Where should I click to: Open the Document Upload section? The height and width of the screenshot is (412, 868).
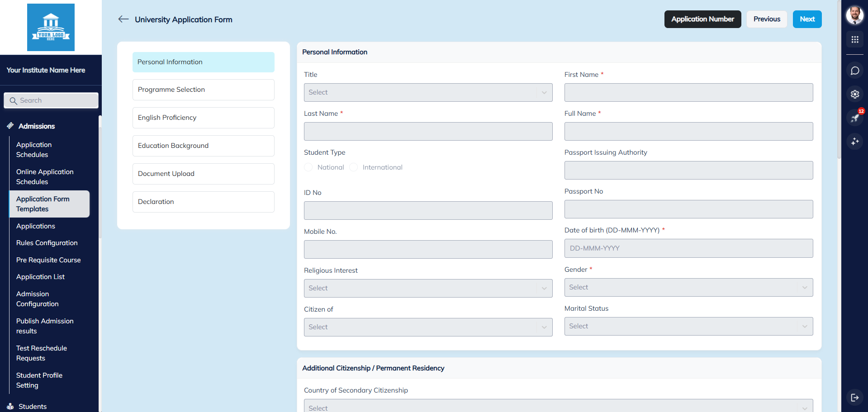click(x=203, y=174)
